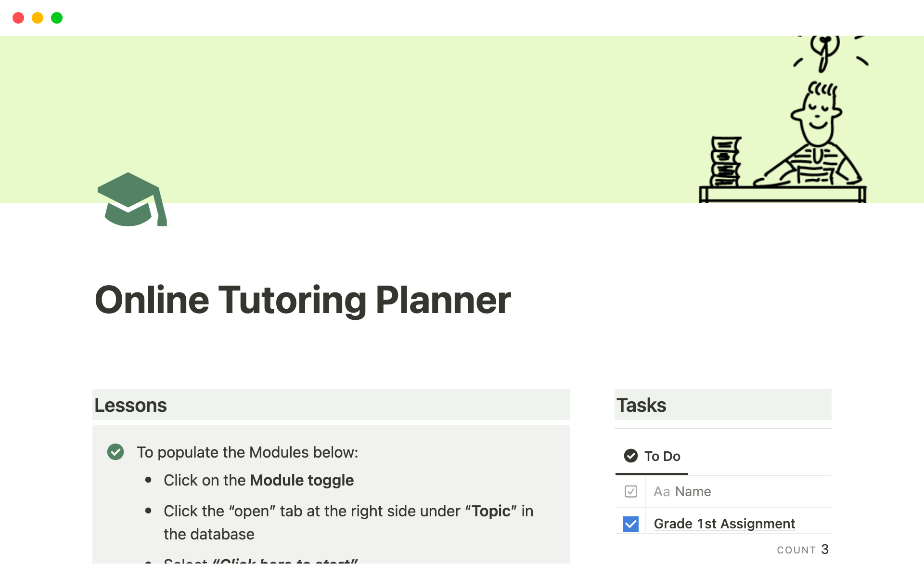This screenshot has height=578, width=924.
Task: Uncheck the Grade 1st Assignment checkbox
Action: tap(630, 524)
